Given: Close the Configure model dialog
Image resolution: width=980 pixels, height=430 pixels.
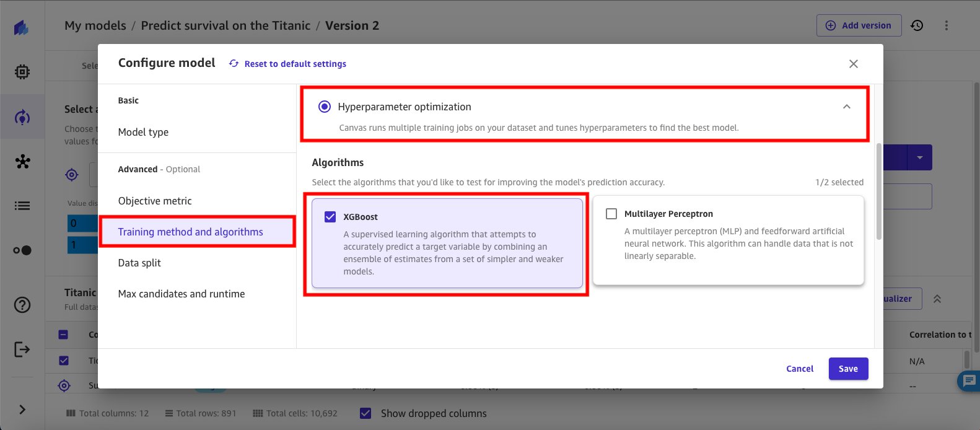Looking at the screenshot, I should coord(854,64).
